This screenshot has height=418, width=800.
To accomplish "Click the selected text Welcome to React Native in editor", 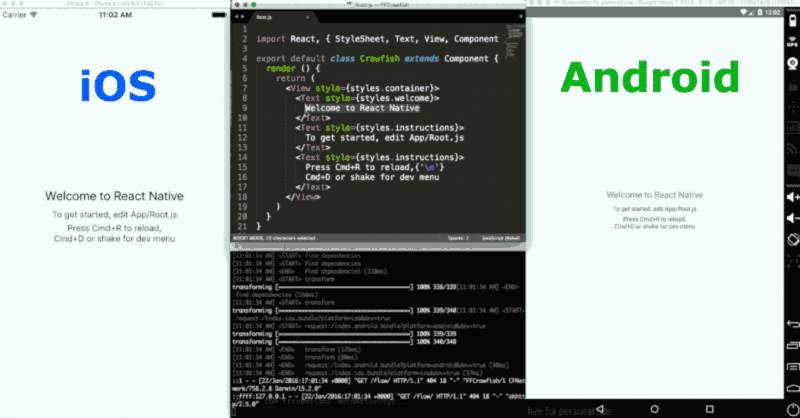I will click(362, 108).
